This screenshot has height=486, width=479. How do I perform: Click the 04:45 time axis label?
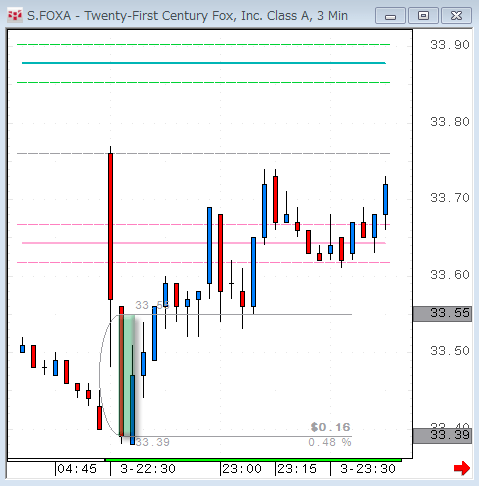[x=77, y=469]
